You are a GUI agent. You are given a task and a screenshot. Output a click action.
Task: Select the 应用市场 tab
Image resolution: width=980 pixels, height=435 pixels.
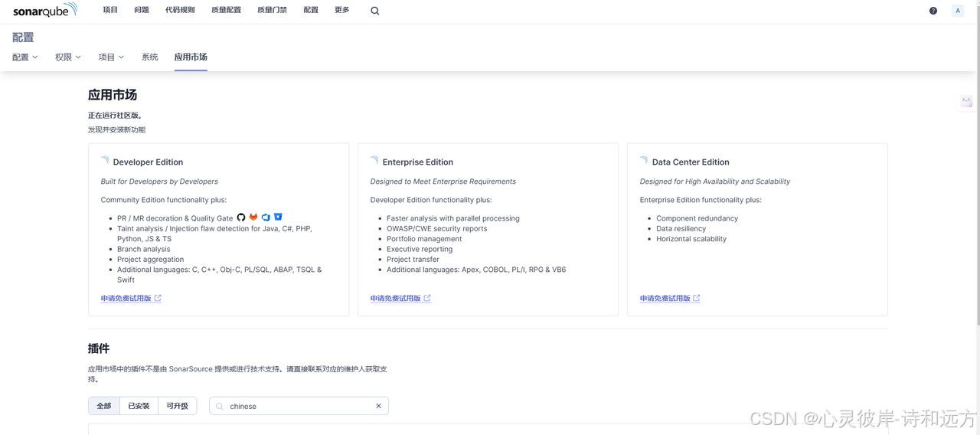pos(191,57)
